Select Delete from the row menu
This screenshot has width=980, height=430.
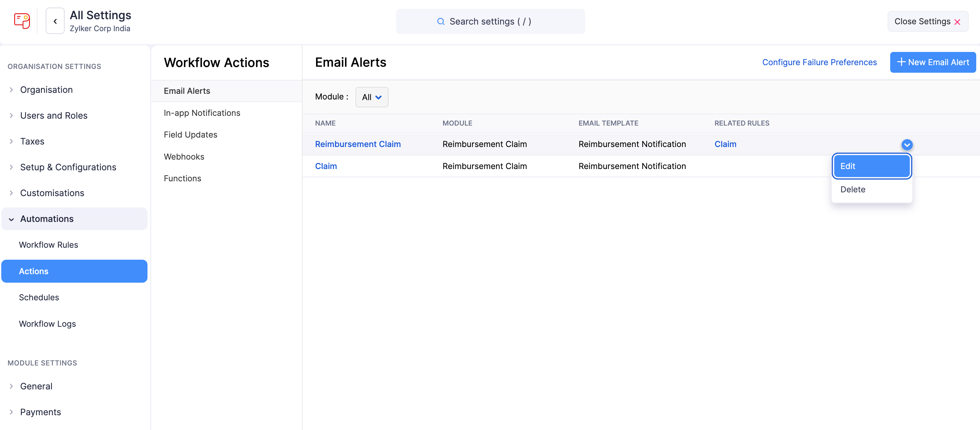[872, 189]
